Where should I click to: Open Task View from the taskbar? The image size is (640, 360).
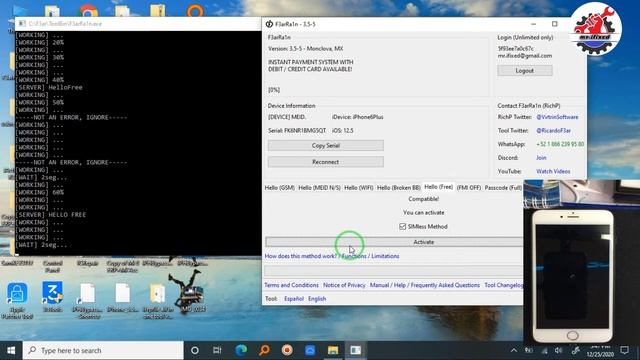pyautogui.click(x=217, y=350)
